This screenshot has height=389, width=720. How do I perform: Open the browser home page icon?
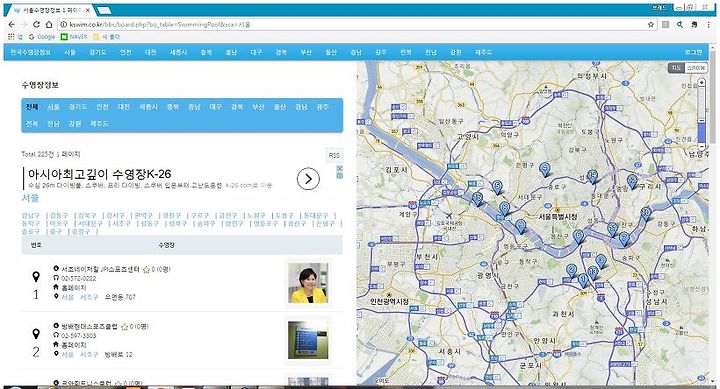click(x=49, y=25)
